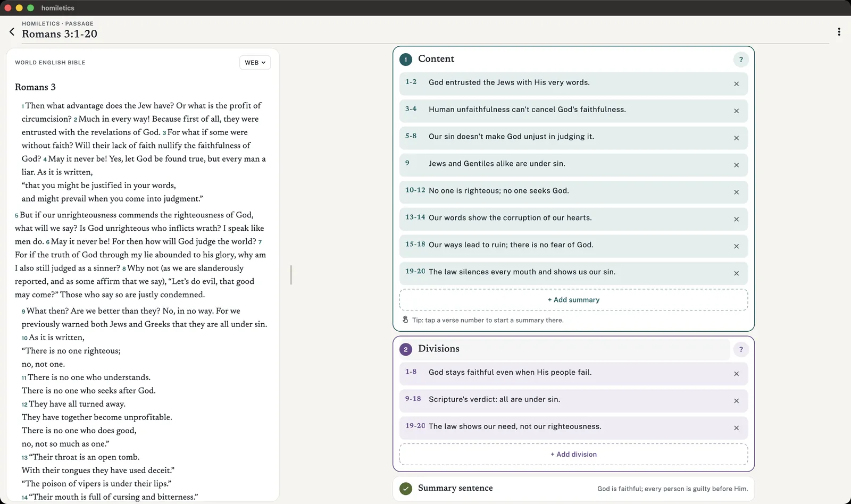Click the Add division button
The height and width of the screenshot is (504, 851).
[x=573, y=455]
